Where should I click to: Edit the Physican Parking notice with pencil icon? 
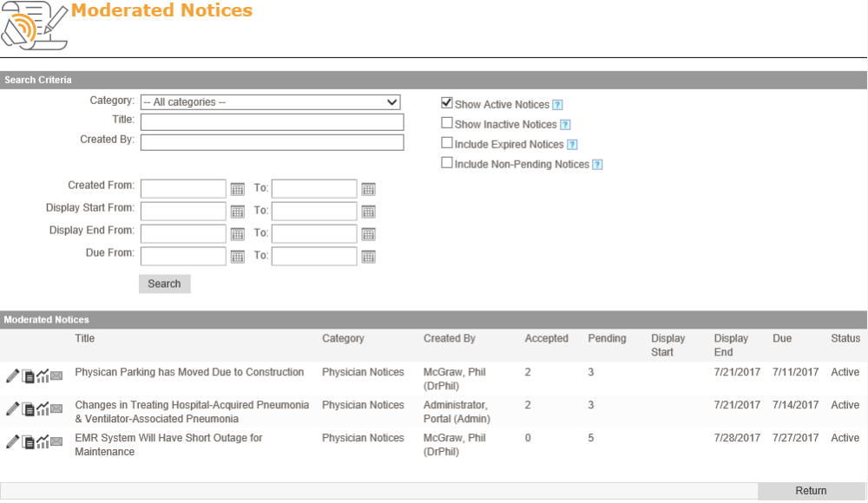point(12,376)
